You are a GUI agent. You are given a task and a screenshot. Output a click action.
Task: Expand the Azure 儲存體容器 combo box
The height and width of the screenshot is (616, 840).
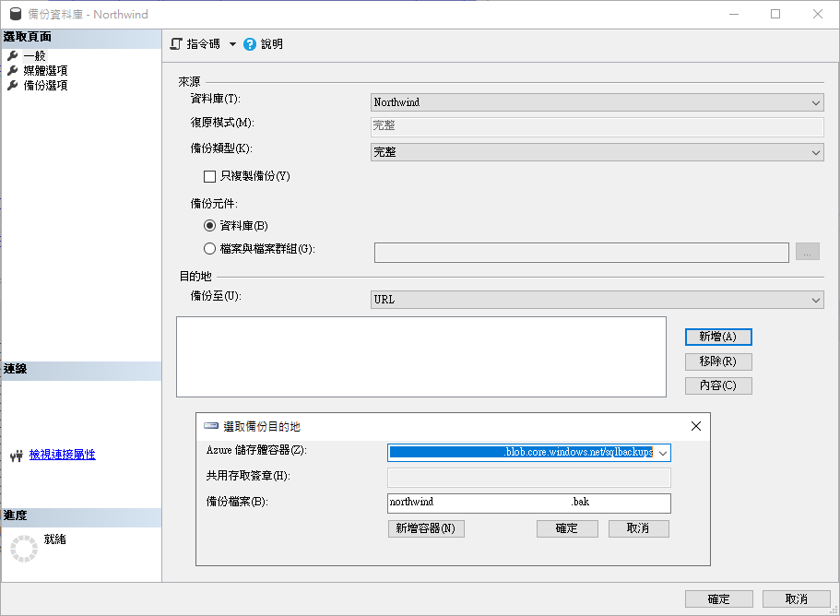coord(663,453)
